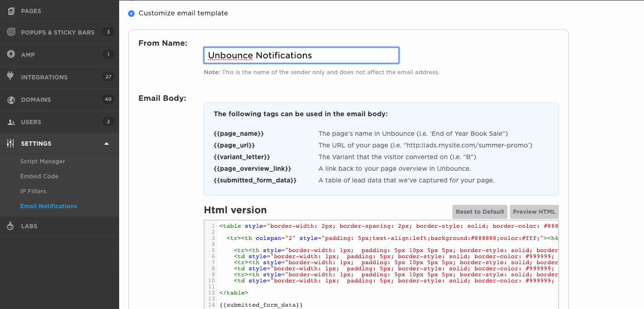Click the Settings sliders icon
The image size is (644, 309).
(x=11, y=143)
